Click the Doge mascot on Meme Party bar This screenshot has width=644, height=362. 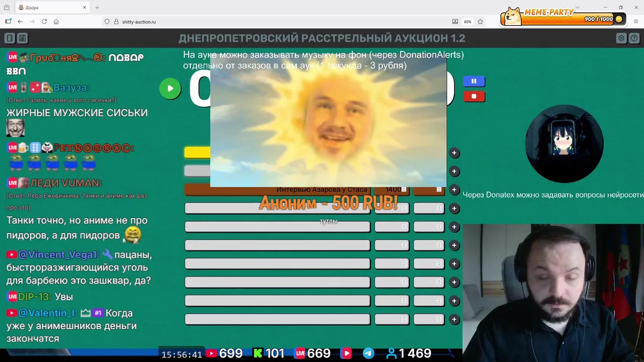pos(512,16)
